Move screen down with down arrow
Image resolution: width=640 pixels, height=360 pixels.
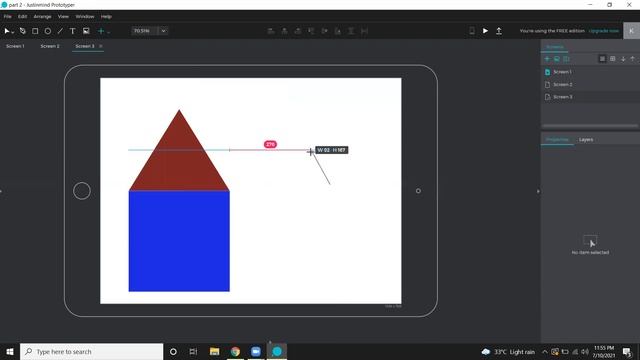pyautogui.click(x=623, y=59)
